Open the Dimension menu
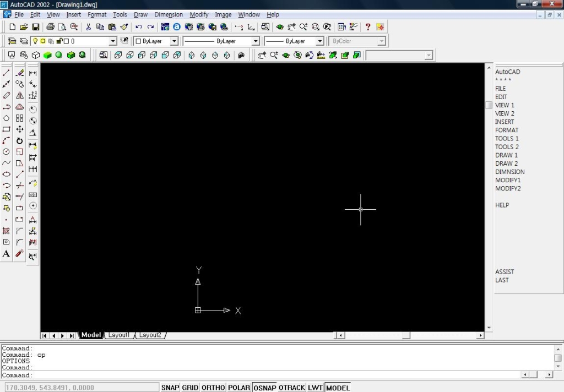 pos(169,14)
